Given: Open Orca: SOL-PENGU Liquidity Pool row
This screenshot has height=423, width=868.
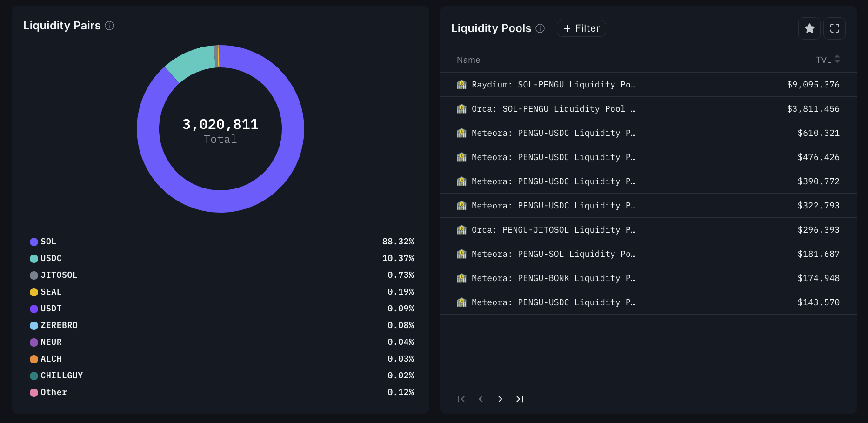Looking at the screenshot, I should click(648, 109).
